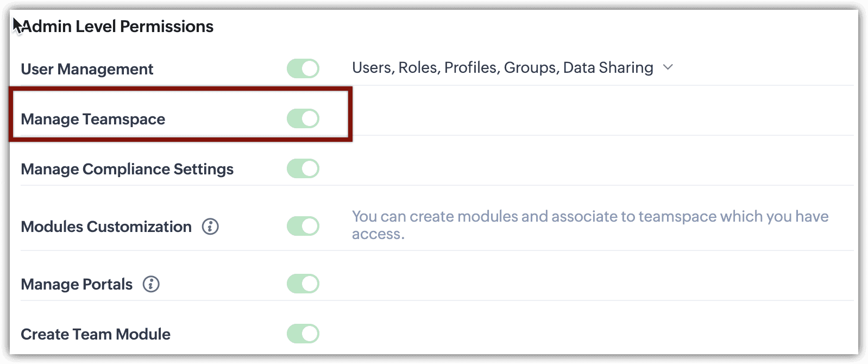This screenshot has height=364, width=868.
Task: Click the Manage Teamspace label
Action: (x=93, y=120)
